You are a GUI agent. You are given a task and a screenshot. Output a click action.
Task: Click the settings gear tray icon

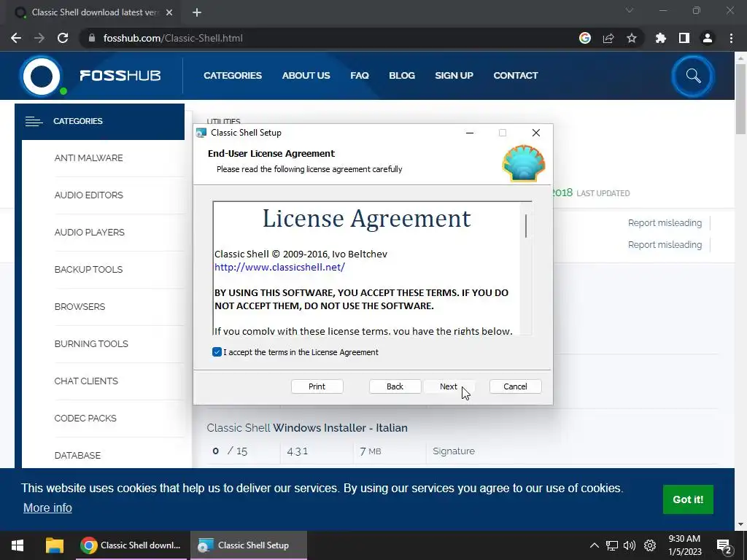pos(650,545)
